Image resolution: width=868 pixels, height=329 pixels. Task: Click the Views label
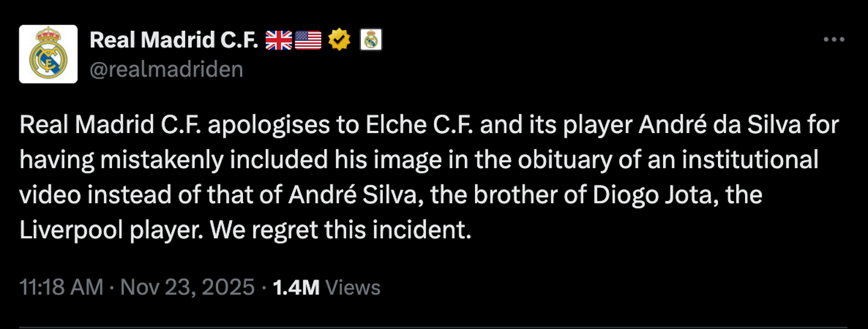pos(353,287)
